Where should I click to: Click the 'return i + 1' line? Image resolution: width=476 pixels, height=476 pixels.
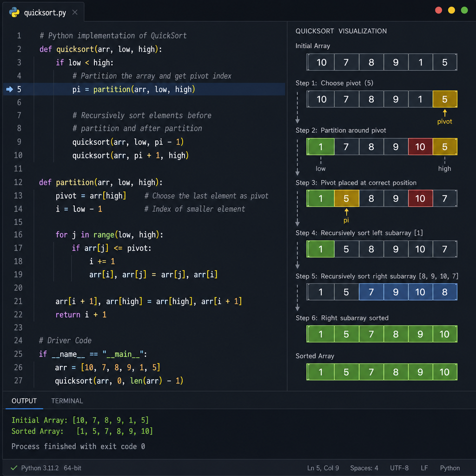click(x=81, y=315)
